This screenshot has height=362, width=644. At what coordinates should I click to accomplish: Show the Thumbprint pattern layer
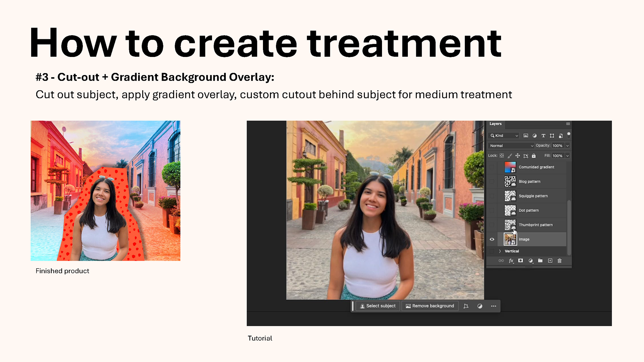492,225
